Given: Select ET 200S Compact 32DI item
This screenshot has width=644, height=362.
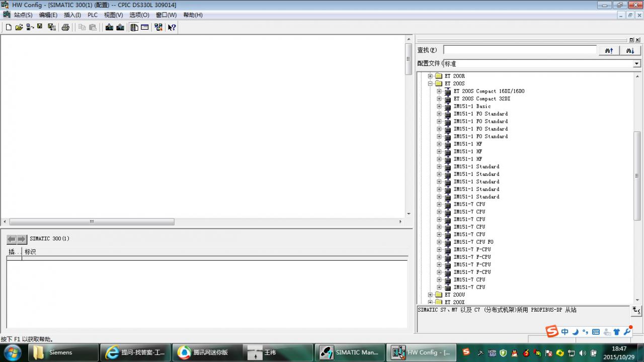Looking at the screenshot, I should click(482, 99).
